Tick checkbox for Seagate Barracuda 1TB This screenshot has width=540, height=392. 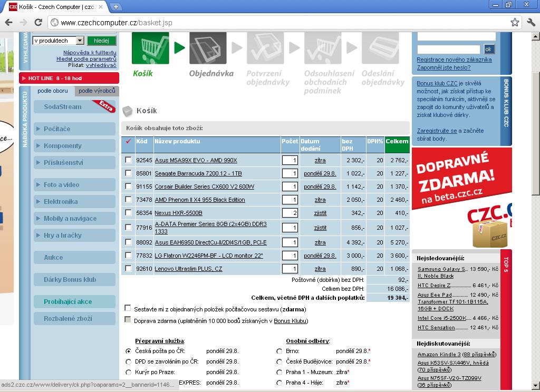pyautogui.click(x=128, y=173)
